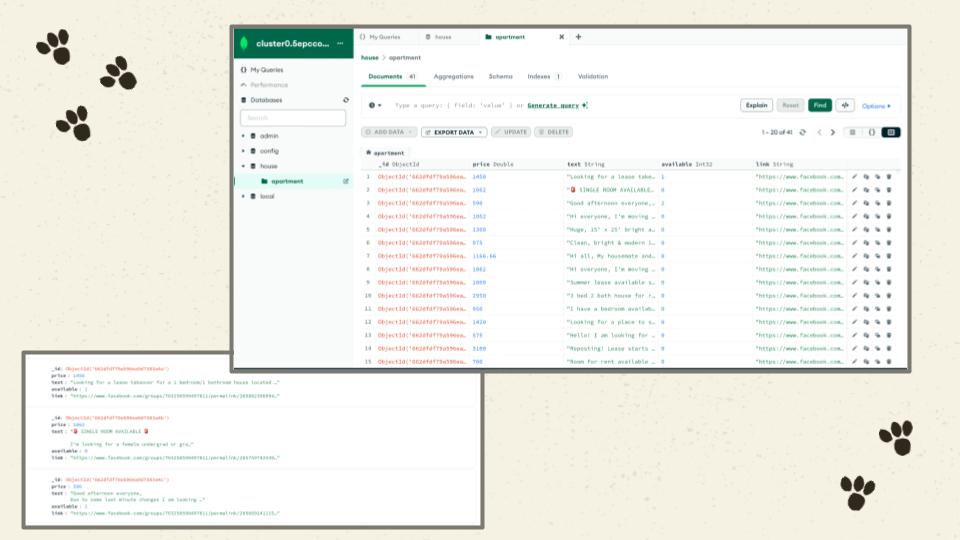Switch to the house workspace tab
The height and width of the screenshot is (540, 960).
443,37
